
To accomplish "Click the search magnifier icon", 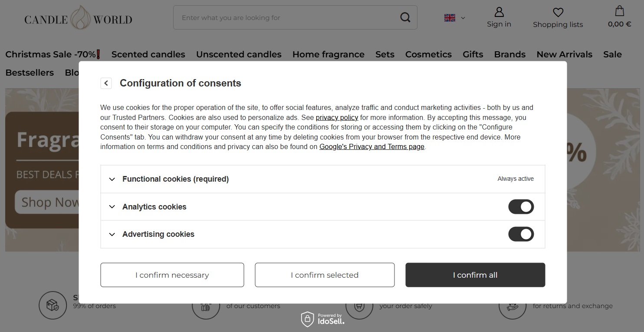I will coord(404,17).
